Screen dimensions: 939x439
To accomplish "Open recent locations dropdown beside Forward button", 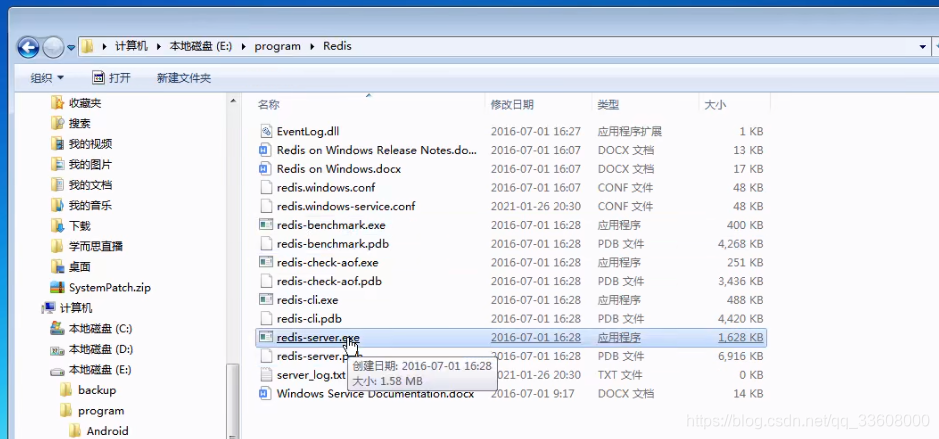I will [71, 47].
